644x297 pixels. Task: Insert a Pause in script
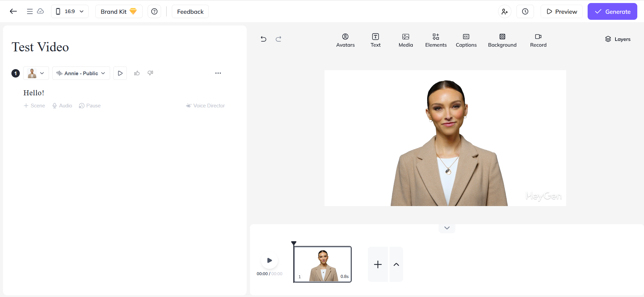(x=90, y=106)
